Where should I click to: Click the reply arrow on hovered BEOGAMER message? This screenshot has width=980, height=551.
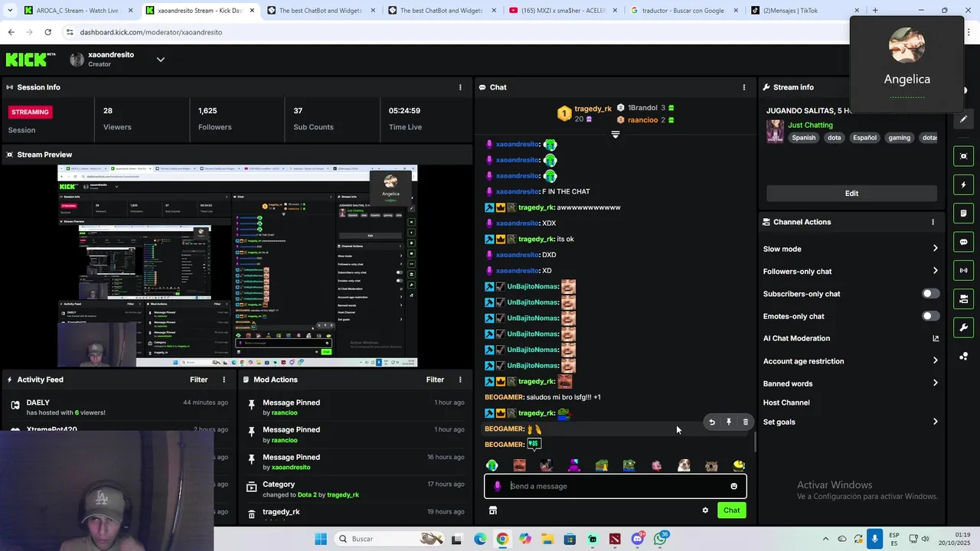(712, 422)
